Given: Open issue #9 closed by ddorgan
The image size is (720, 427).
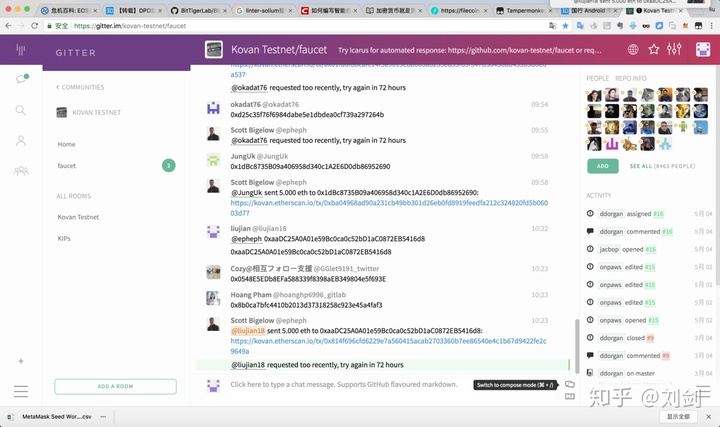Looking at the screenshot, I should coord(650,338).
